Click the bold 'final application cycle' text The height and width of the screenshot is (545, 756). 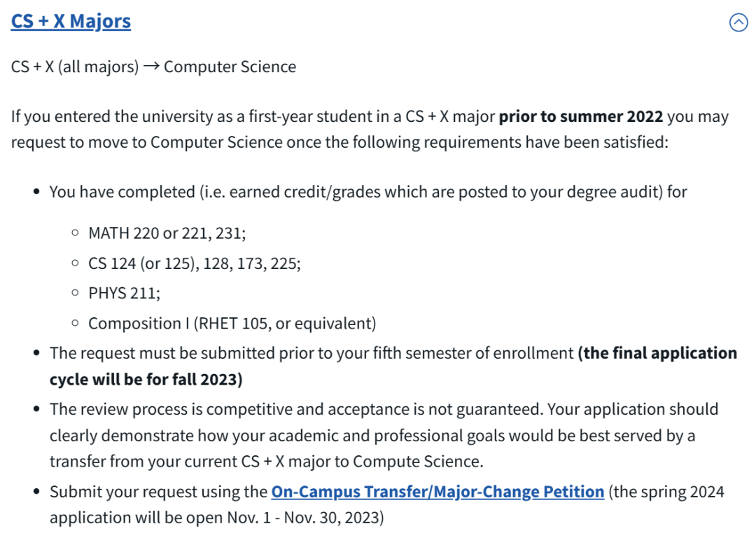tap(658, 354)
